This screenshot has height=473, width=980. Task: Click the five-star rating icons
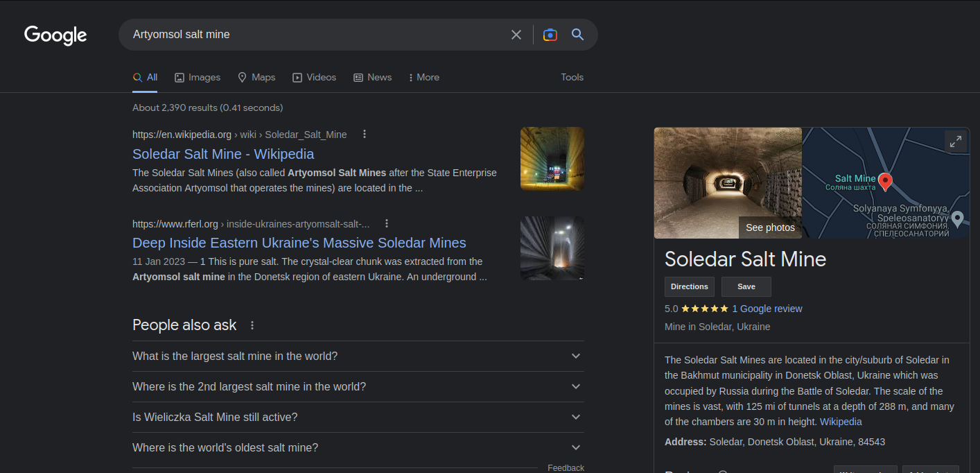click(x=705, y=309)
